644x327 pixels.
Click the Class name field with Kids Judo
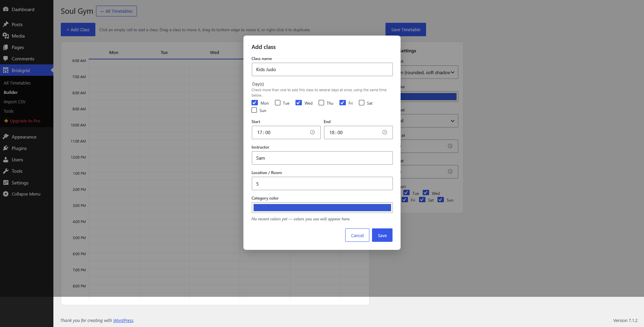322,69
